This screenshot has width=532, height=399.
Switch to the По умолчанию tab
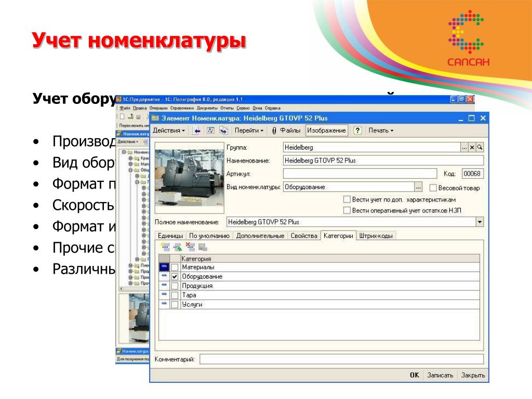(x=209, y=236)
